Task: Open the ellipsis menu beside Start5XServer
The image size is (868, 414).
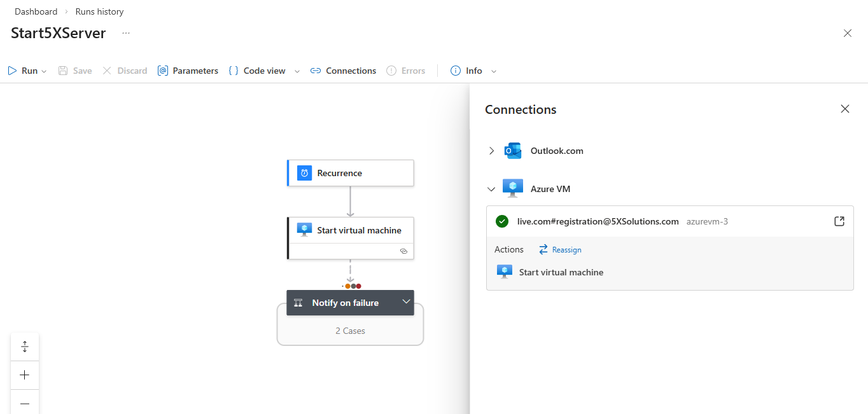Action: tap(126, 33)
